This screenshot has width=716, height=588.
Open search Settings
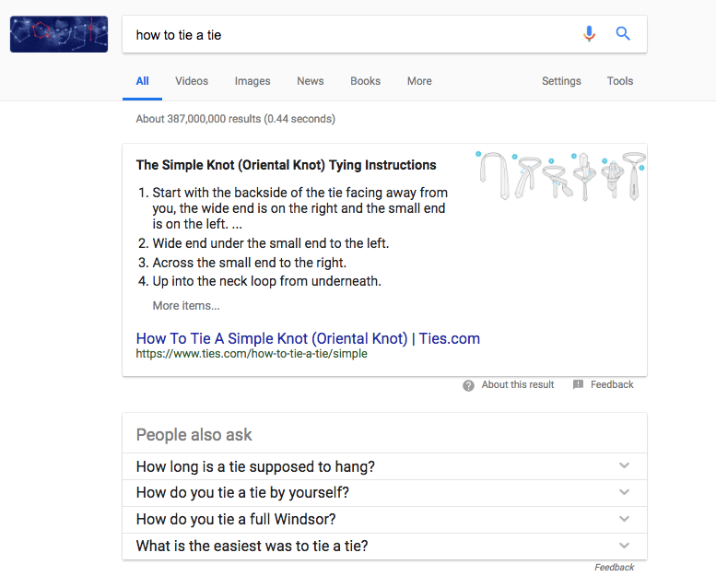click(x=561, y=81)
